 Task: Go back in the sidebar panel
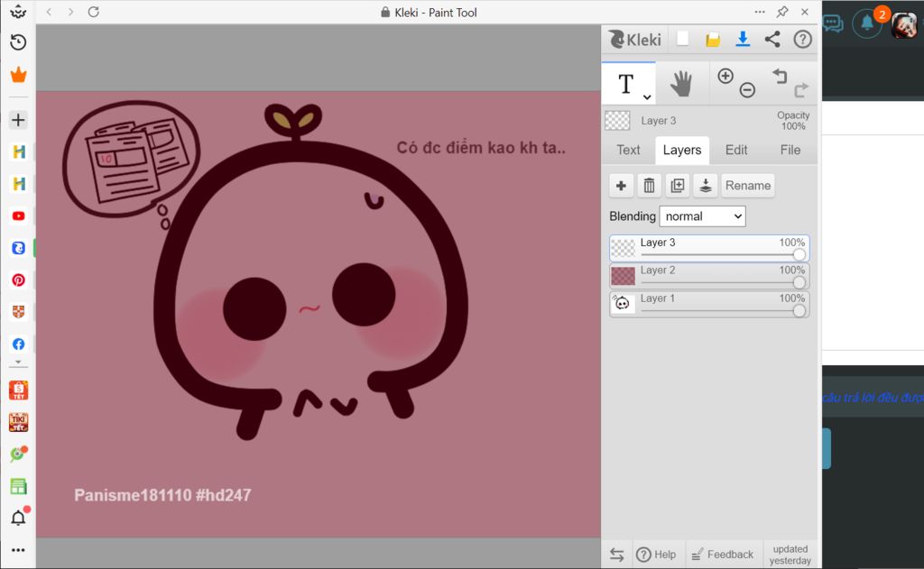[49, 12]
